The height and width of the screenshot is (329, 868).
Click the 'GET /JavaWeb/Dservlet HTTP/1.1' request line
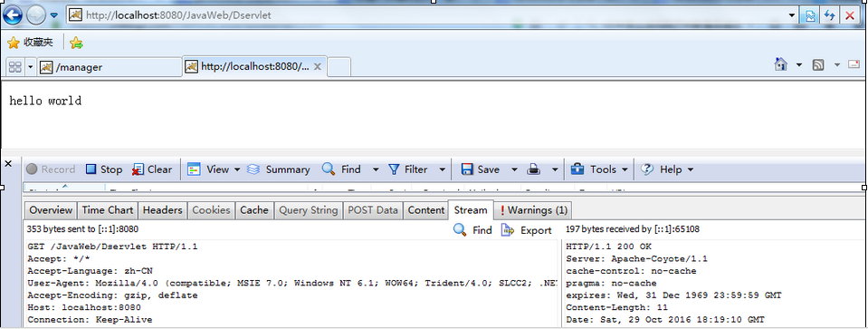112,247
